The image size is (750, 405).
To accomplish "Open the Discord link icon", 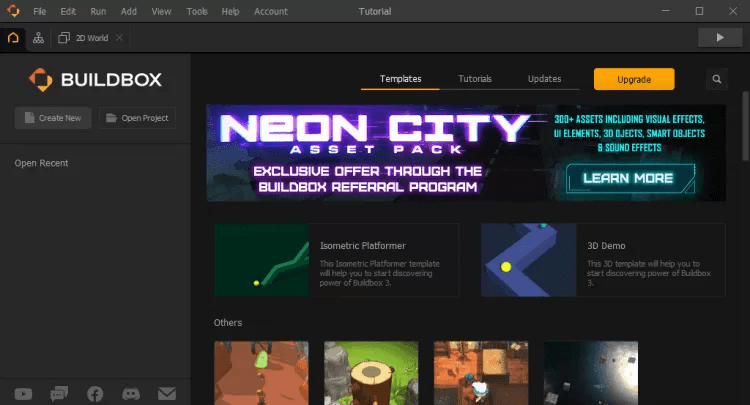I will click(131, 394).
